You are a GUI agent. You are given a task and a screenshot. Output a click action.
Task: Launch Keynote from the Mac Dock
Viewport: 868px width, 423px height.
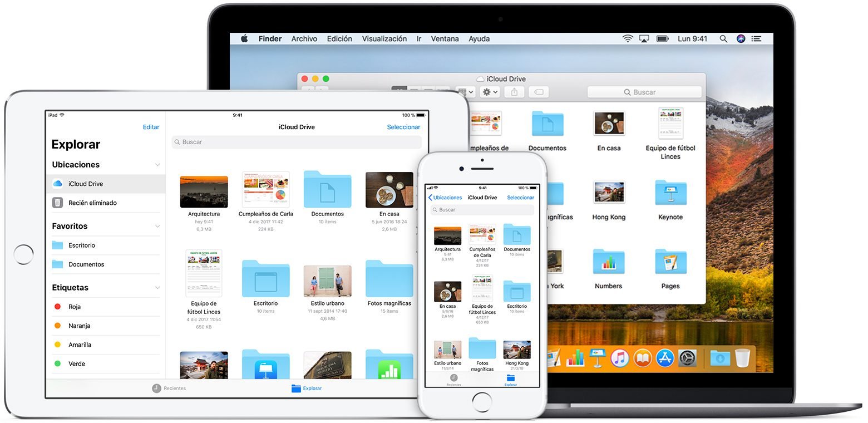(598, 357)
